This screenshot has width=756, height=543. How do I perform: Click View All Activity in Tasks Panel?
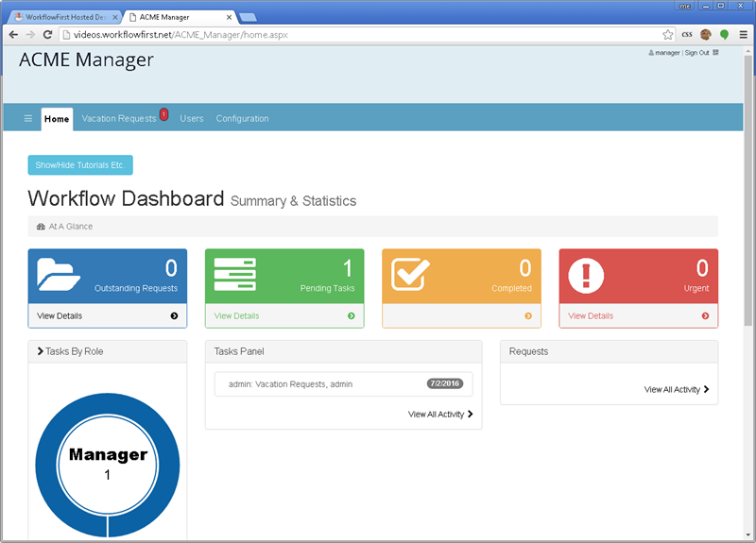(436, 415)
